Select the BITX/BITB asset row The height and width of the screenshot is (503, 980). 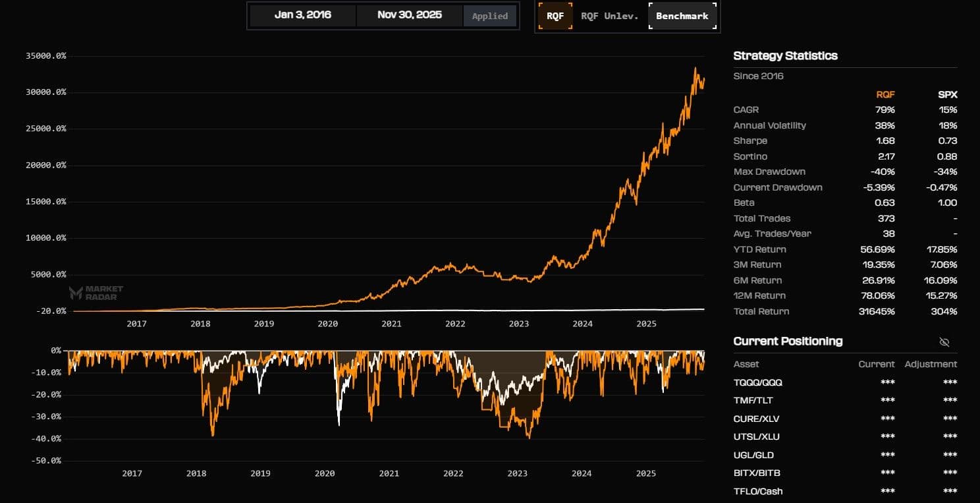point(757,473)
